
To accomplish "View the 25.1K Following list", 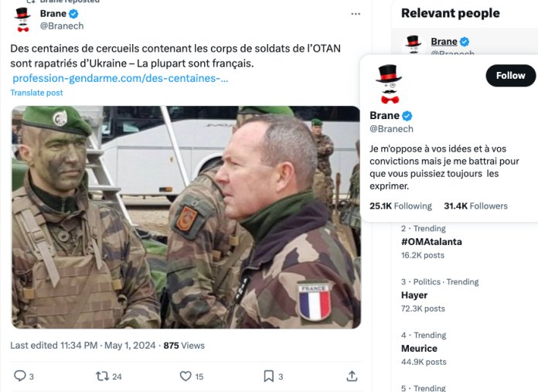I will tap(400, 206).
